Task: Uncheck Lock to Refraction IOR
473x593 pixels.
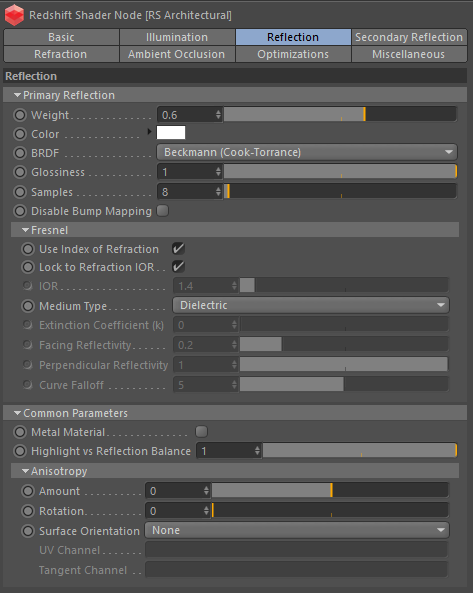Action: (x=178, y=267)
